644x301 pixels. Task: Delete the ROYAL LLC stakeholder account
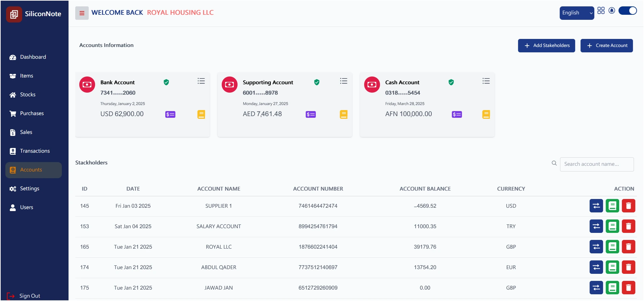(628, 247)
